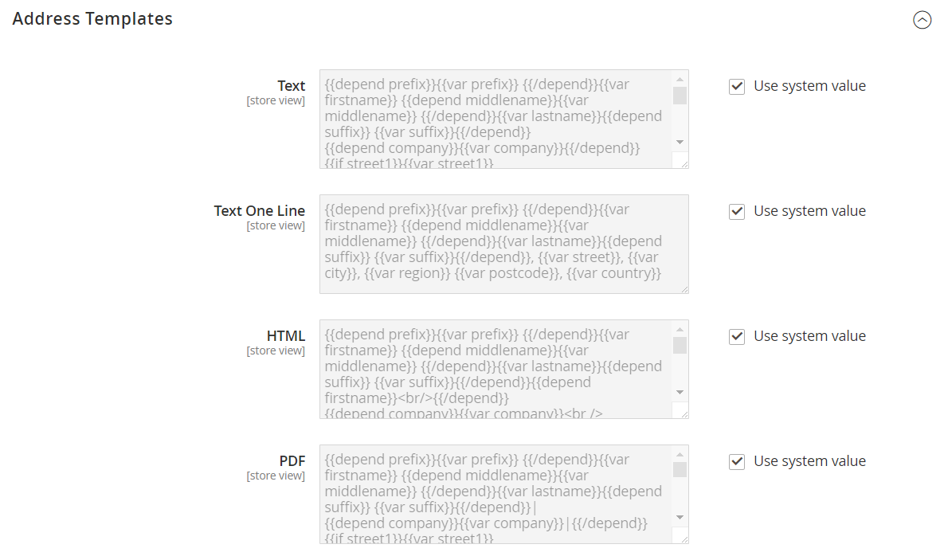Screen dimensions: 944x560
Task: Click Text textarea scroll down arrow
Action: point(680,142)
